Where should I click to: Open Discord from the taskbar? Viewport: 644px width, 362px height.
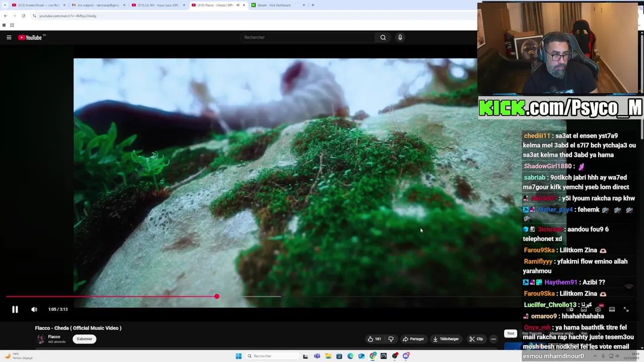[x=406, y=356]
